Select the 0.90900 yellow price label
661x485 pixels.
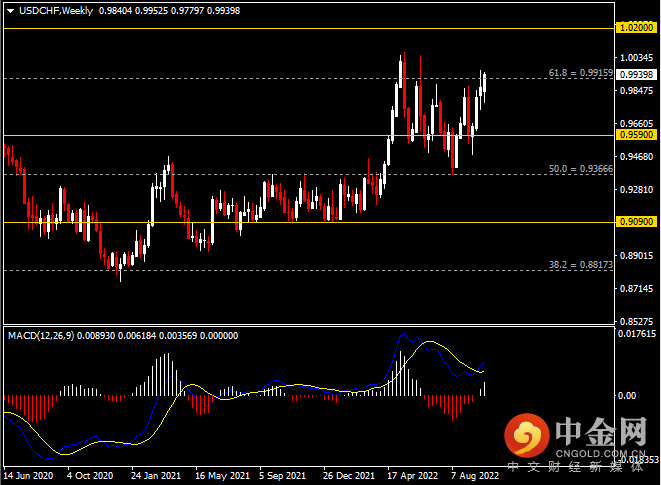(637, 221)
